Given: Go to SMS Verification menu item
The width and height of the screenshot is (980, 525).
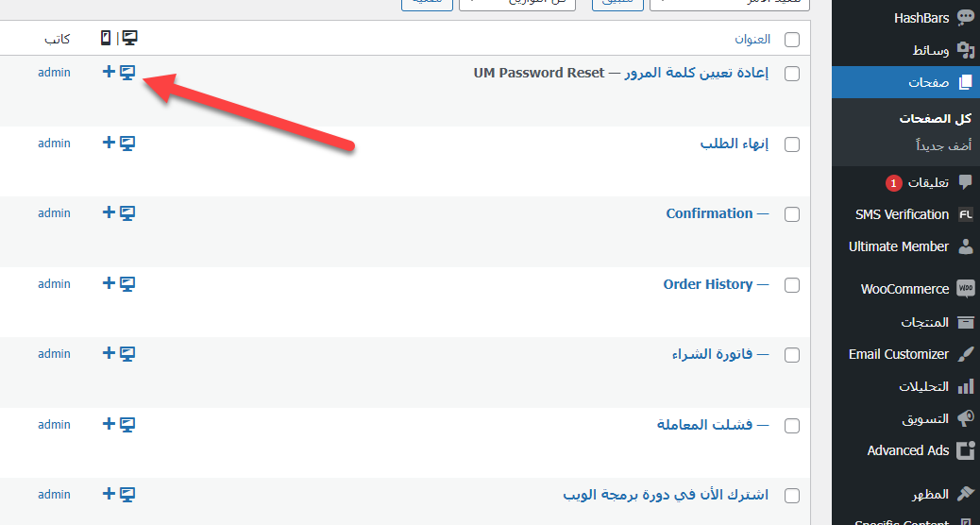Looking at the screenshot, I should [x=902, y=214].
